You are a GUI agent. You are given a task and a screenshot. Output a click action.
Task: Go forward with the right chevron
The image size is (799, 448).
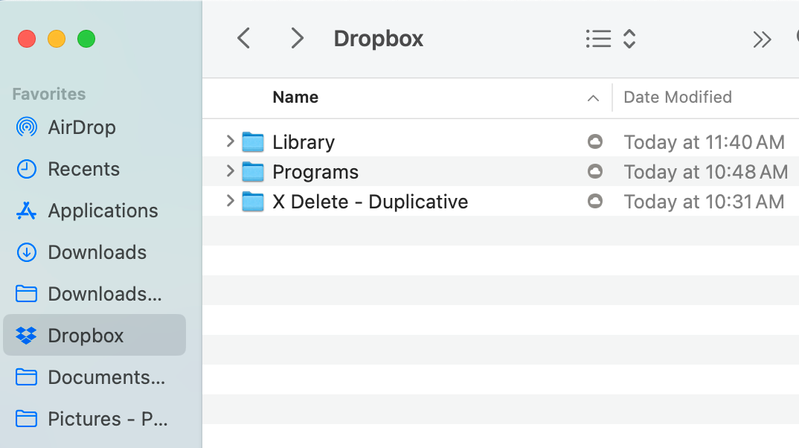pyautogui.click(x=297, y=39)
